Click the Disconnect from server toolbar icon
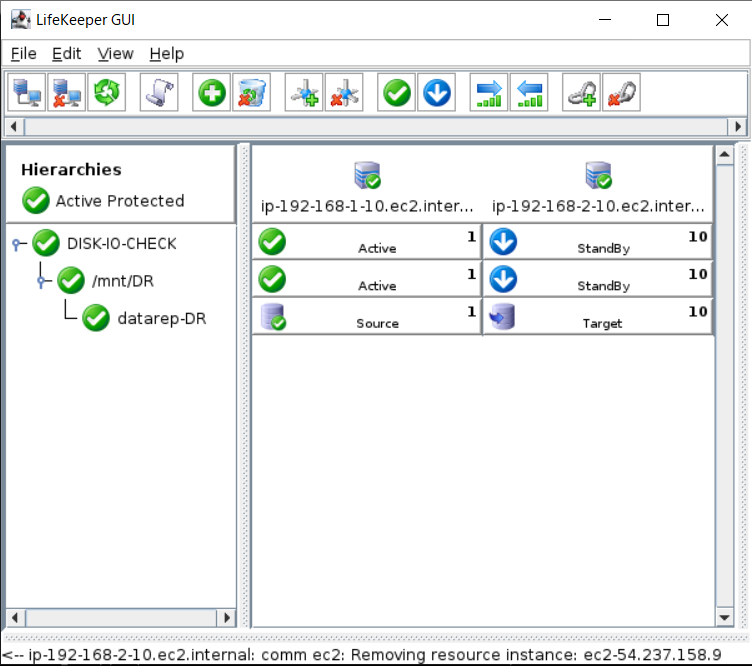This screenshot has width=752, height=666. [x=66, y=93]
